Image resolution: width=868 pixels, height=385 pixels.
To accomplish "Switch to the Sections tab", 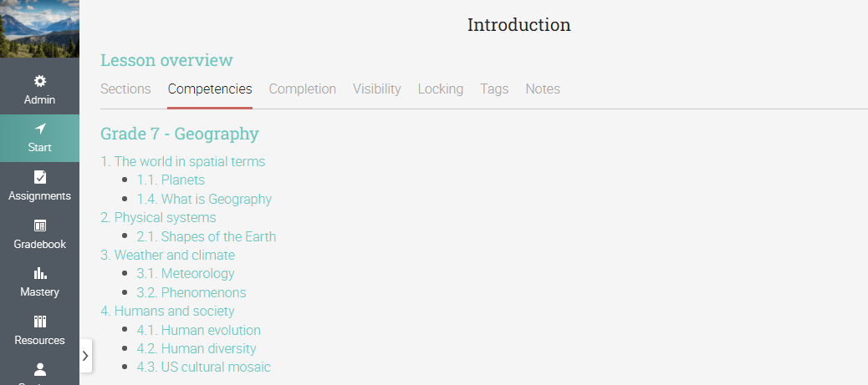I will pos(125,89).
